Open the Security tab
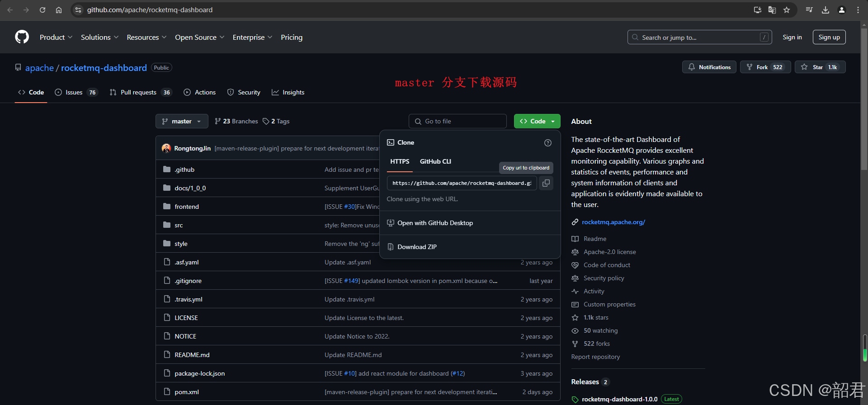Screen dimensions: 868x405 (x=244, y=92)
